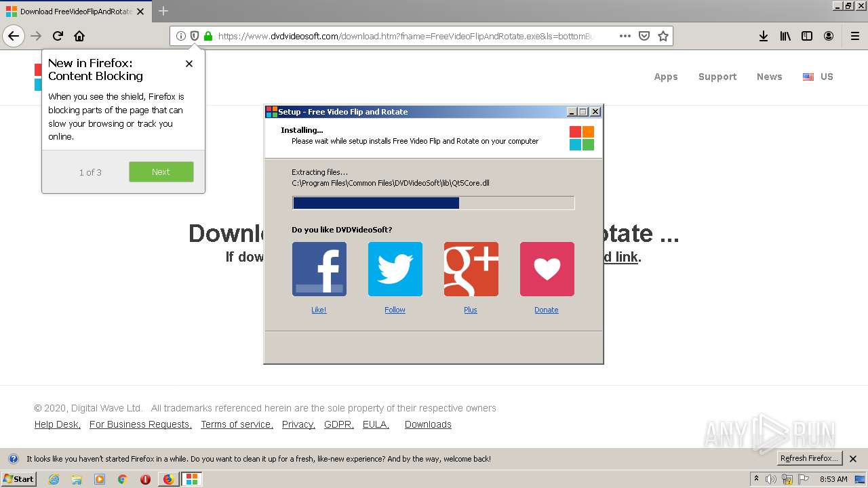Expand hidden system tray icons arrow

756,479
